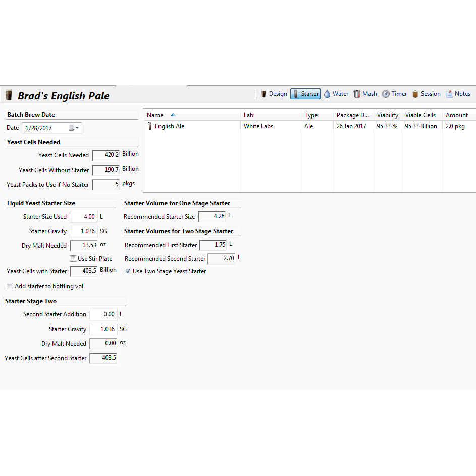Click the Session barrel icon
This screenshot has height=476, width=476.
(415, 94)
